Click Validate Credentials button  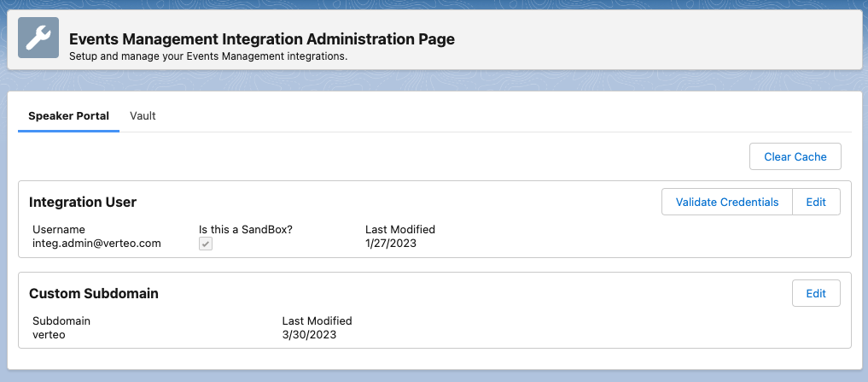(x=727, y=202)
